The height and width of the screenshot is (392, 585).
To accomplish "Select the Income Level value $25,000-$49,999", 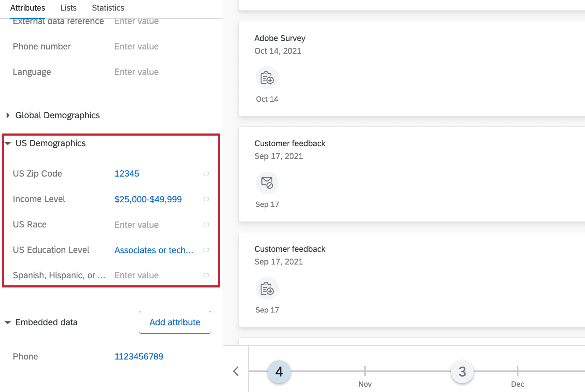I will 148,199.
